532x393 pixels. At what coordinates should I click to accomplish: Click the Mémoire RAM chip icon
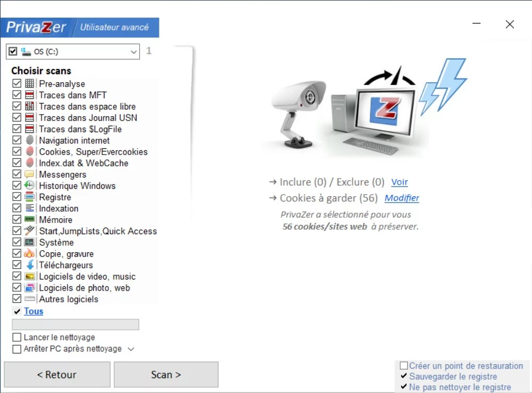pyautogui.click(x=29, y=219)
